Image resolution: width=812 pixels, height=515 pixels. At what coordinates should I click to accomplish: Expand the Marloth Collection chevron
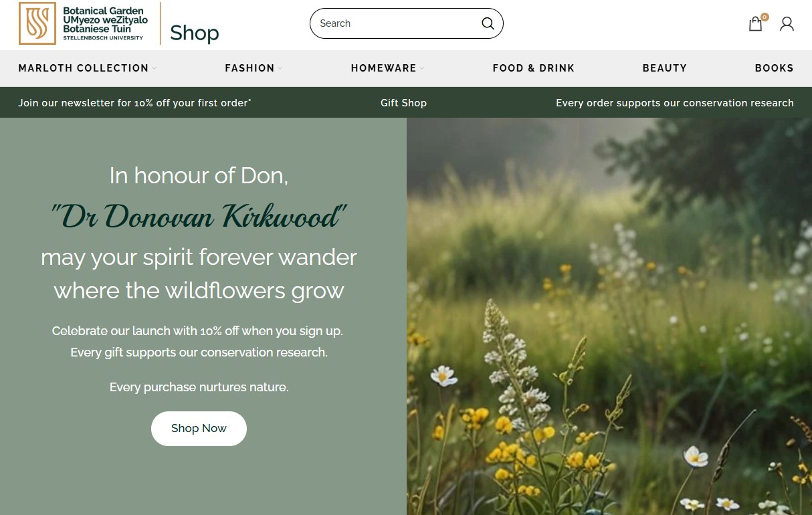(154, 68)
